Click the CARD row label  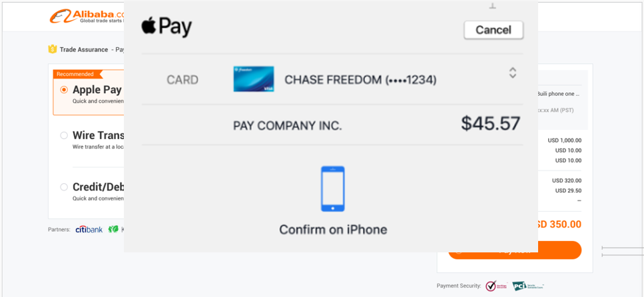(182, 80)
